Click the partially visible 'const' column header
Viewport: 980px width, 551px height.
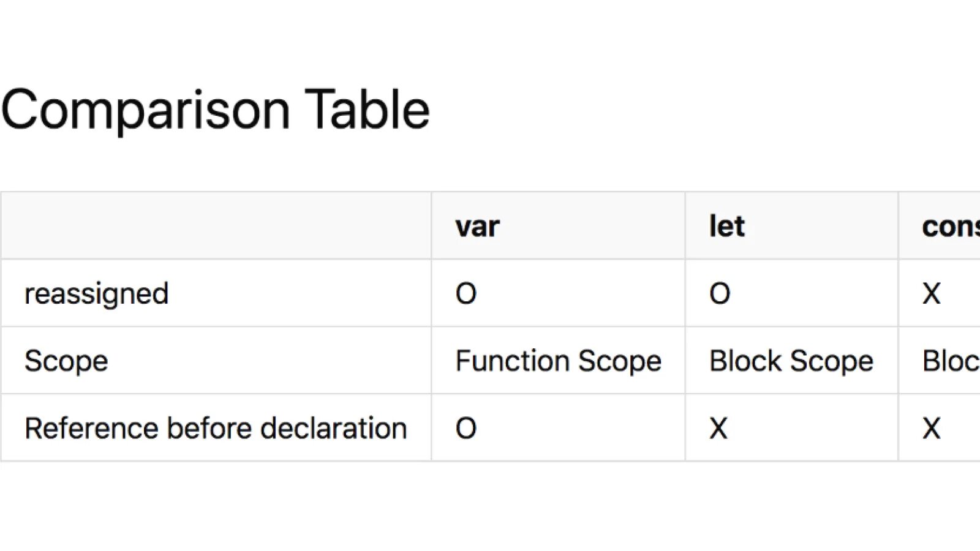click(950, 227)
